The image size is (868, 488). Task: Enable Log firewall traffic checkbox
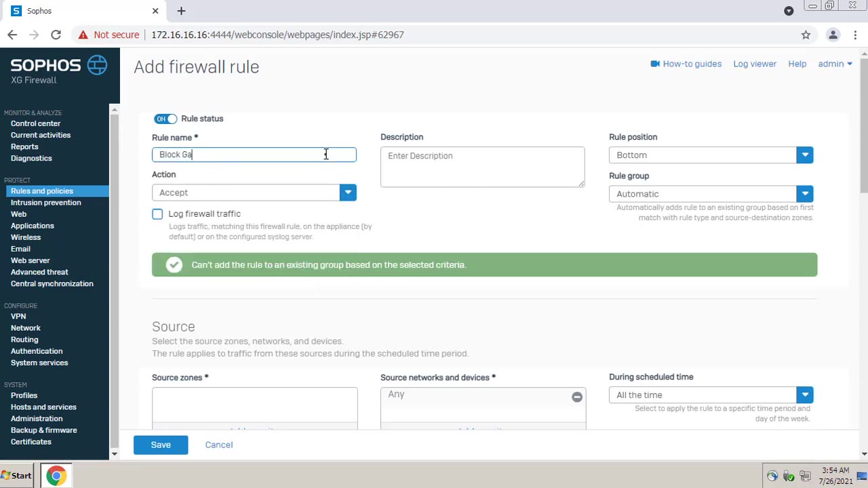click(157, 214)
